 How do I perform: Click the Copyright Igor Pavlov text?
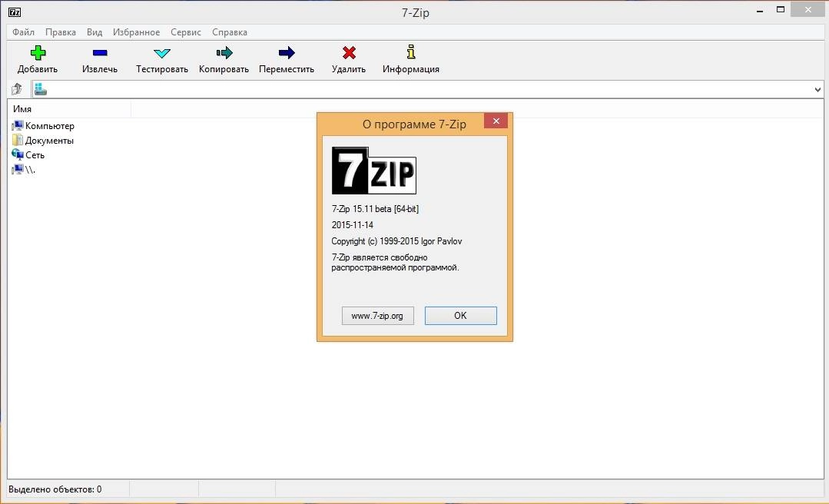click(x=396, y=241)
